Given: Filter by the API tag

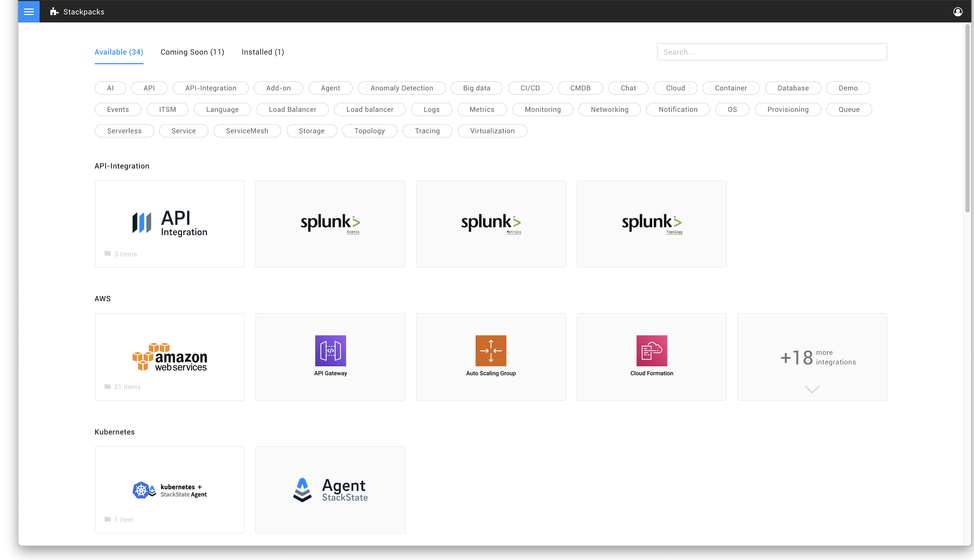Looking at the screenshot, I should [x=149, y=88].
